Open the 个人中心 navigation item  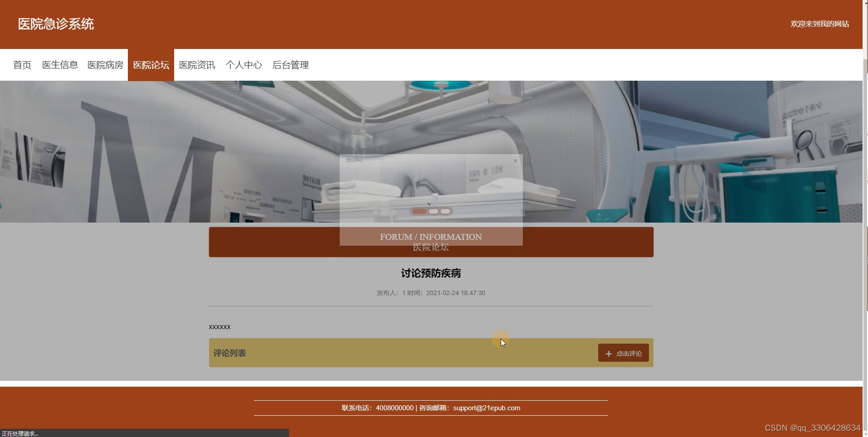[244, 65]
